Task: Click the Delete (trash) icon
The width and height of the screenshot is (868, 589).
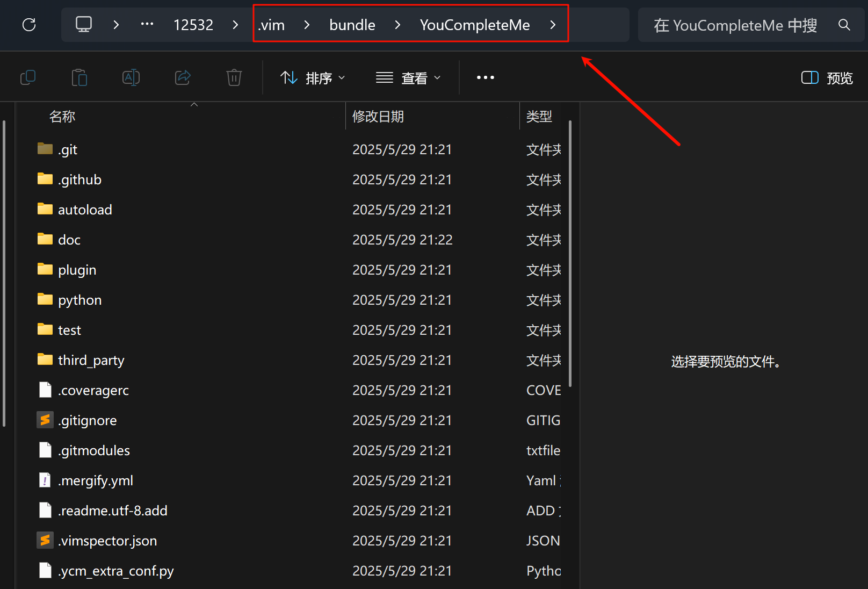Action: click(x=234, y=77)
